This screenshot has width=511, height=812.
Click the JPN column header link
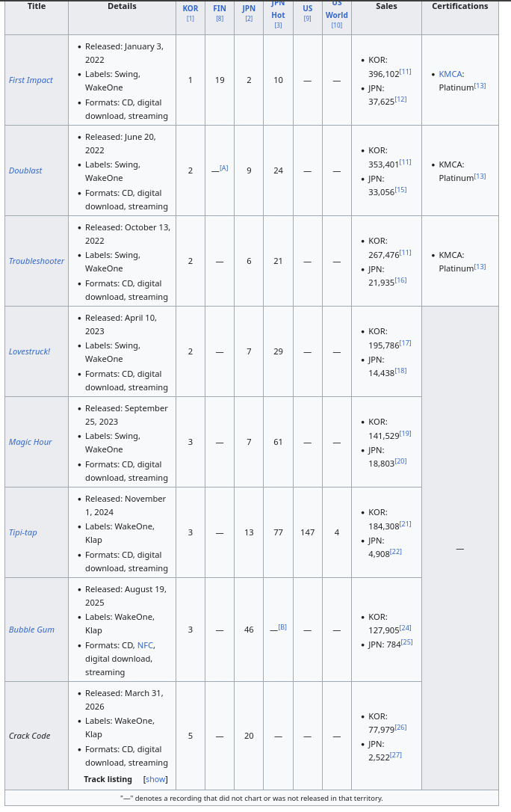249,9
